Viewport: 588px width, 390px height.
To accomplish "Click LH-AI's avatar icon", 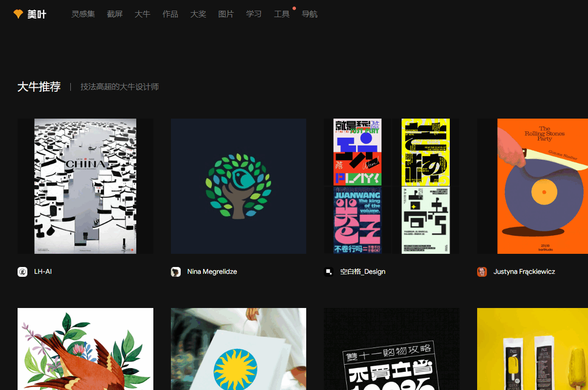I will (22, 272).
